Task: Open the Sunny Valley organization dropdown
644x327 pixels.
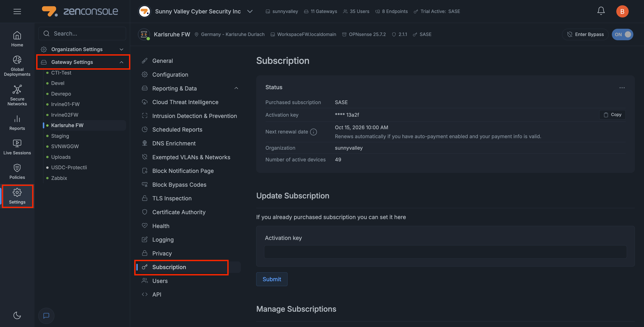Action: (250, 11)
